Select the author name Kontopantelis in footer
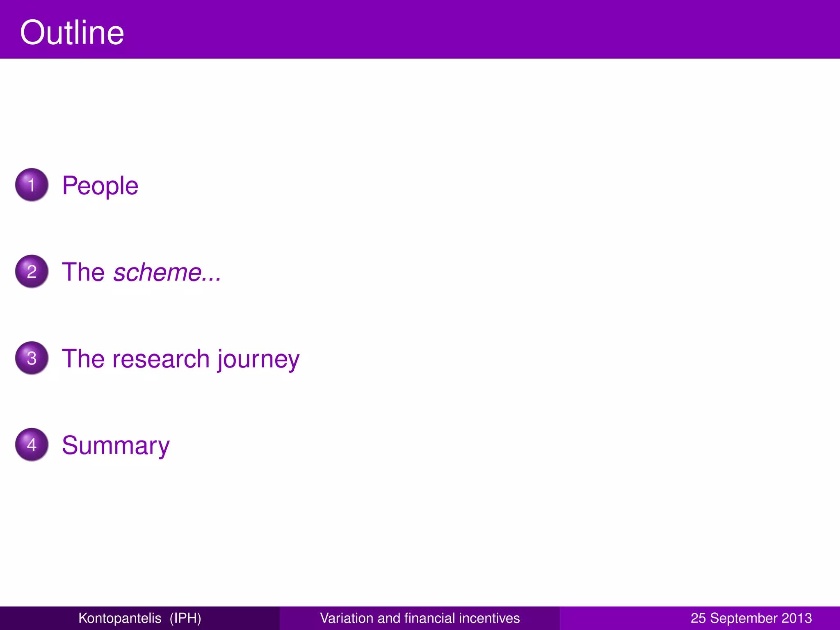This screenshot has width=840, height=630. (120, 618)
